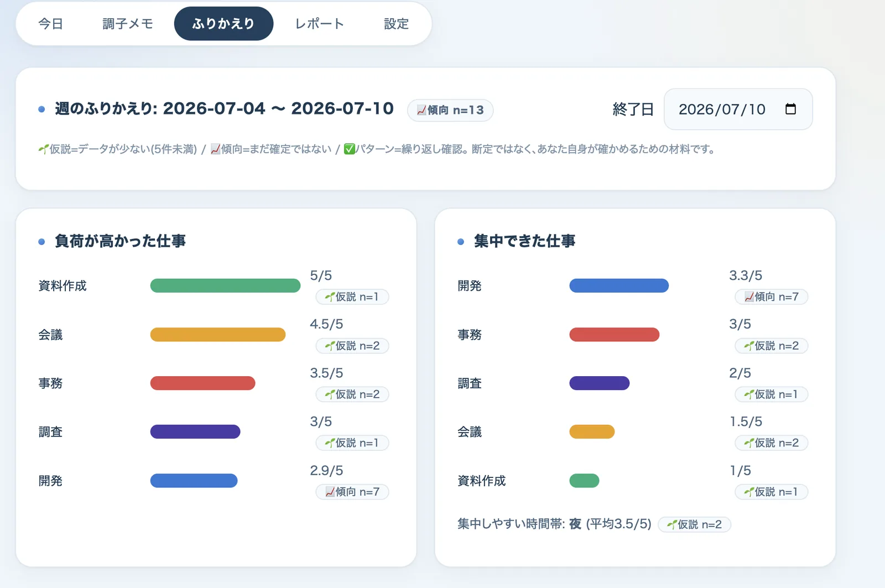Click 資料作成 label in 負荷が高かった仕事 card
This screenshot has width=885, height=588.
[x=63, y=286]
